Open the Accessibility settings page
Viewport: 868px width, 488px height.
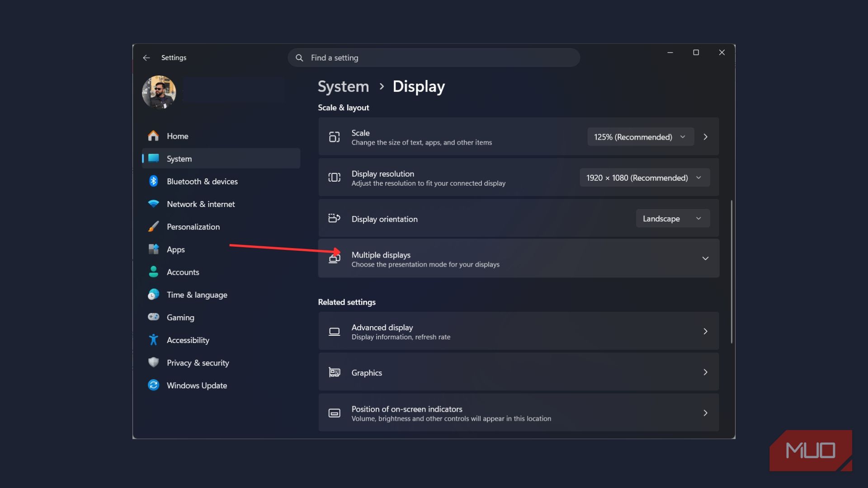point(221,340)
